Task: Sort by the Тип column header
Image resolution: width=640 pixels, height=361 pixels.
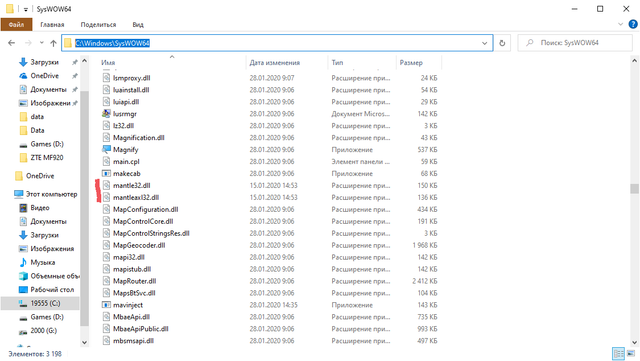Action: (x=337, y=62)
